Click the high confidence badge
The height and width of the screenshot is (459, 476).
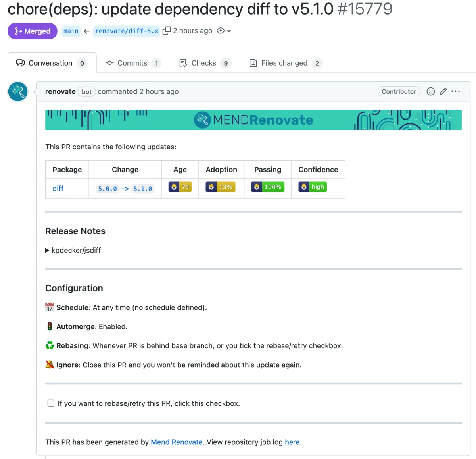click(x=313, y=187)
